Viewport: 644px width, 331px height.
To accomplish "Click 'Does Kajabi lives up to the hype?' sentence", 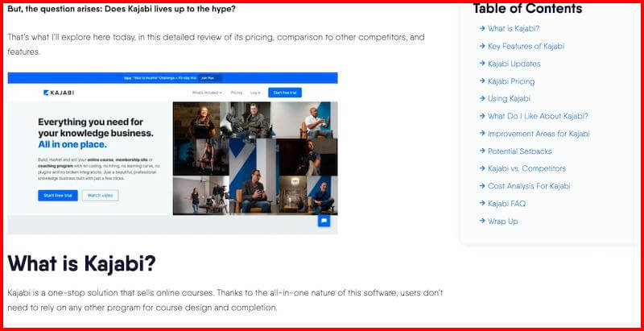I will point(170,9).
